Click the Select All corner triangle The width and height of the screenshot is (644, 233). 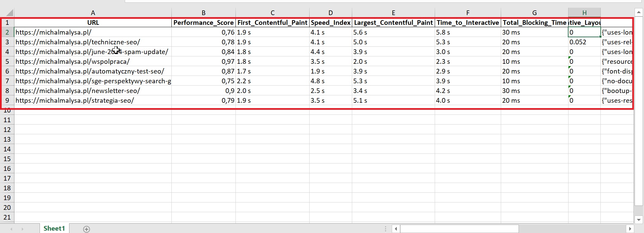(9, 13)
